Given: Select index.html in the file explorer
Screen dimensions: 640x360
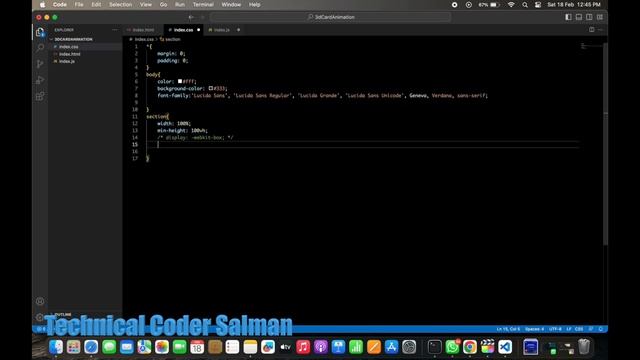Looking at the screenshot, I should (70, 54).
